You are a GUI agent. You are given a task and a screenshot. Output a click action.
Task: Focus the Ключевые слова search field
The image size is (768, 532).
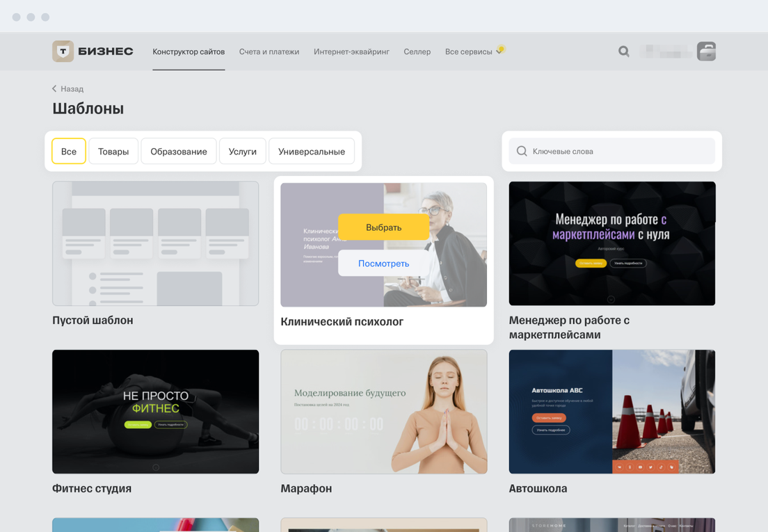611,151
